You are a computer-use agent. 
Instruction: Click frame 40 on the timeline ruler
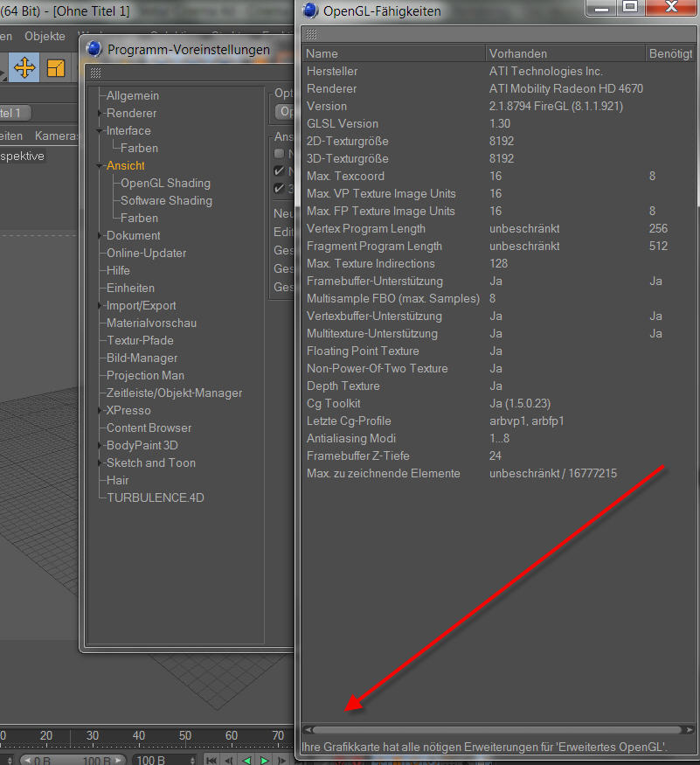(x=139, y=736)
